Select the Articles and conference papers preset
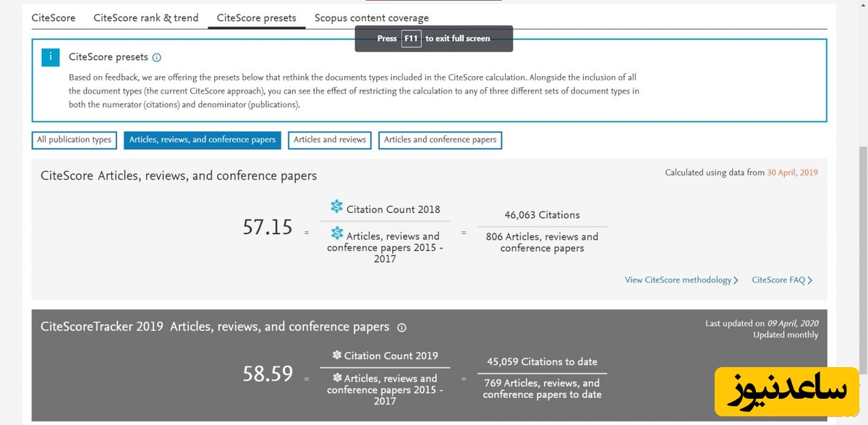 tap(440, 140)
